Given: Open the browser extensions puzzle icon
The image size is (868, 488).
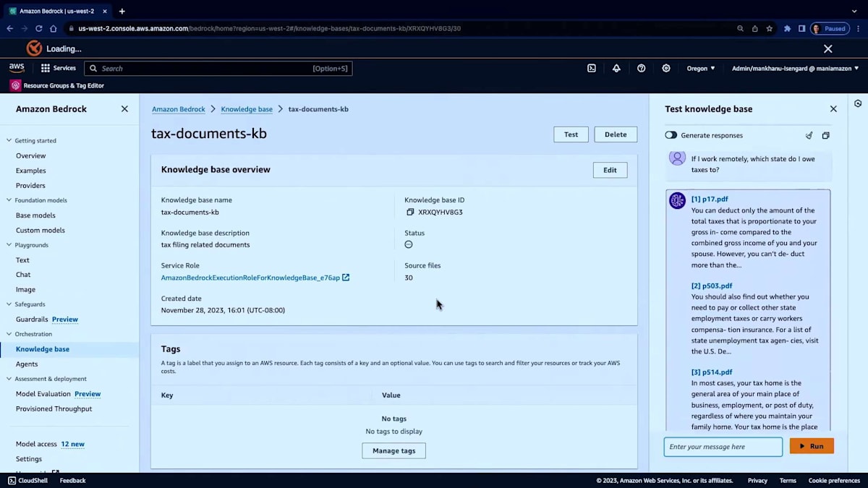Looking at the screenshot, I should (788, 29).
